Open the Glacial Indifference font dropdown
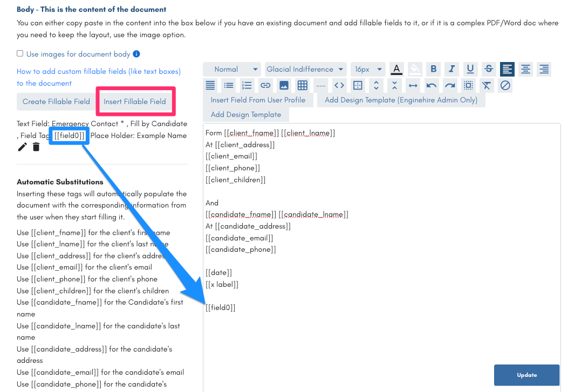 click(305, 69)
